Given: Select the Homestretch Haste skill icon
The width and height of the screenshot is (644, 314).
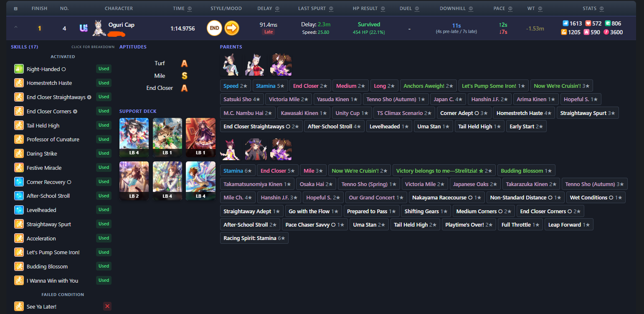Looking at the screenshot, I should click(x=18, y=83).
